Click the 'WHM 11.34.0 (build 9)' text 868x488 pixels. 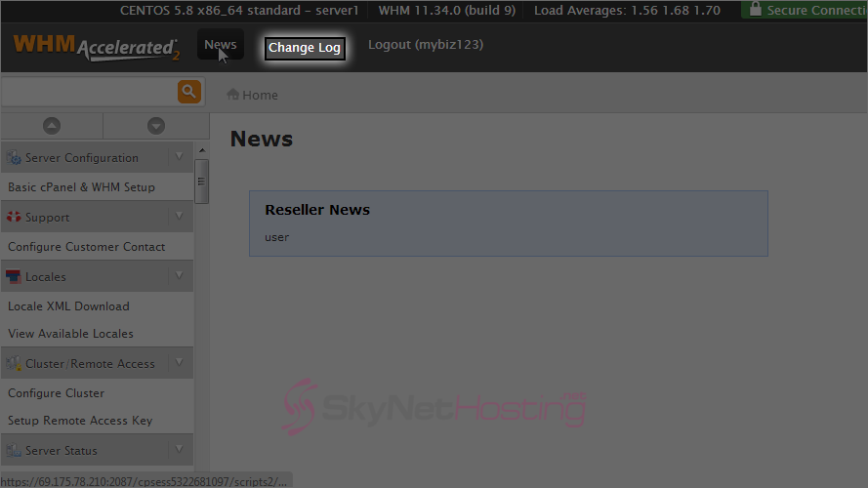click(447, 10)
